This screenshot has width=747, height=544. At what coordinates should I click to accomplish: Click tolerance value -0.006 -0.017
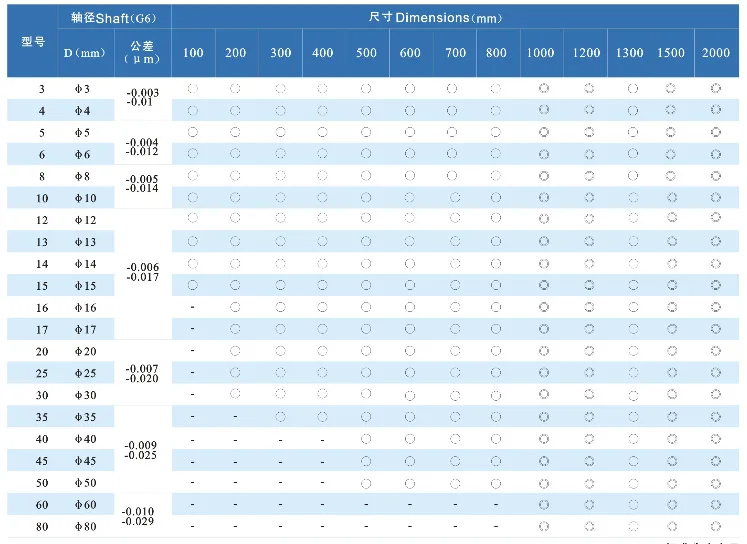[142, 272]
